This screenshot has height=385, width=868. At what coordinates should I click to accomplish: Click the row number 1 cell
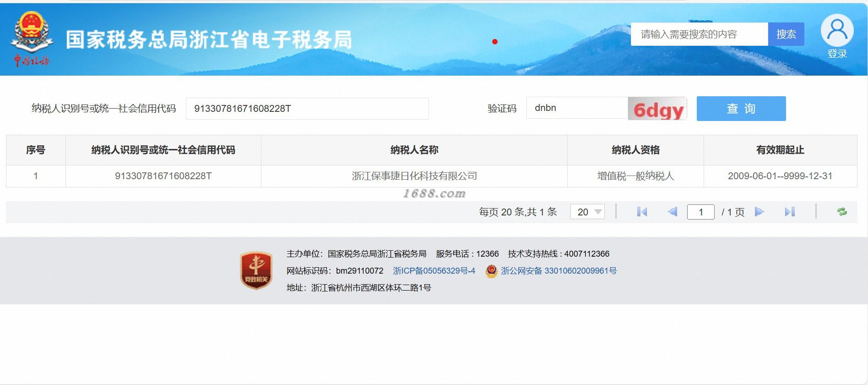tap(36, 176)
